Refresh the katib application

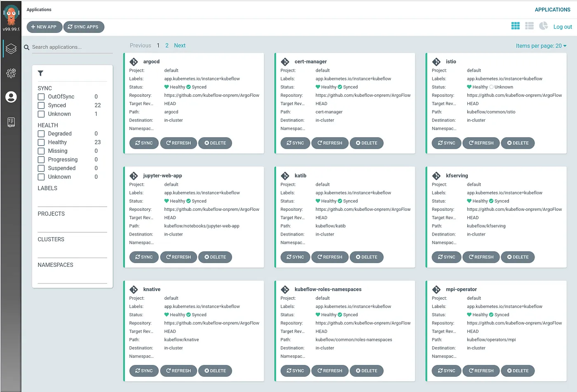point(330,257)
